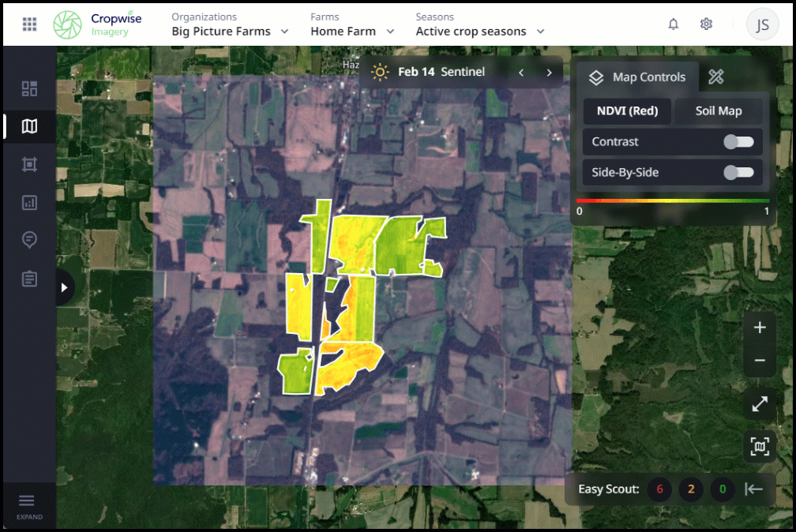Open the clipboard tasks sidebar icon
The height and width of the screenshot is (532, 796).
tap(29, 279)
